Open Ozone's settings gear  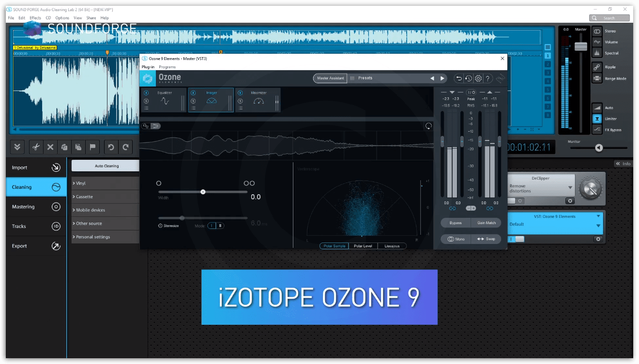pos(478,78)
